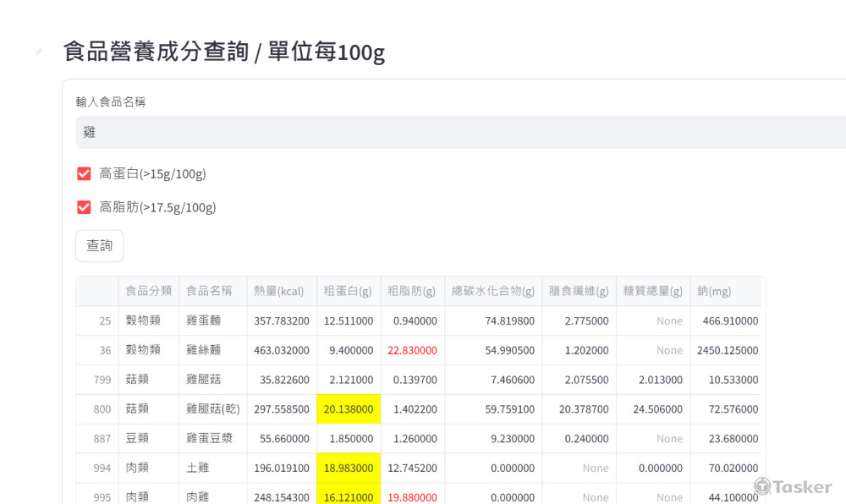This screenshot has width=846, height=504.
Task: Toggle the 高脂肪(>17.5g/100g) checkbox
Action: (84, 207)
